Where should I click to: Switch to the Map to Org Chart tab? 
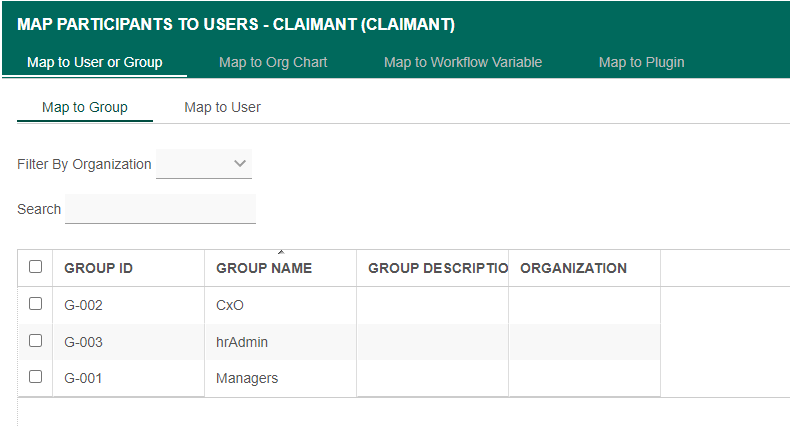click(273, 62)
